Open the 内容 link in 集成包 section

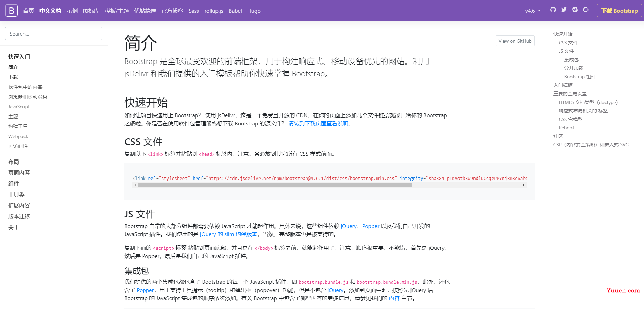click(x=394, y=298)
